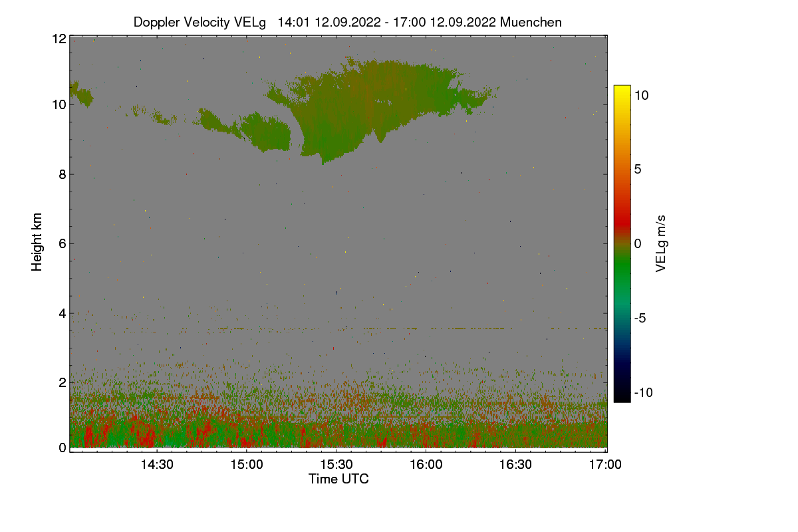
Task: Click time axis tick '15:00'
Action: point(247,465)
